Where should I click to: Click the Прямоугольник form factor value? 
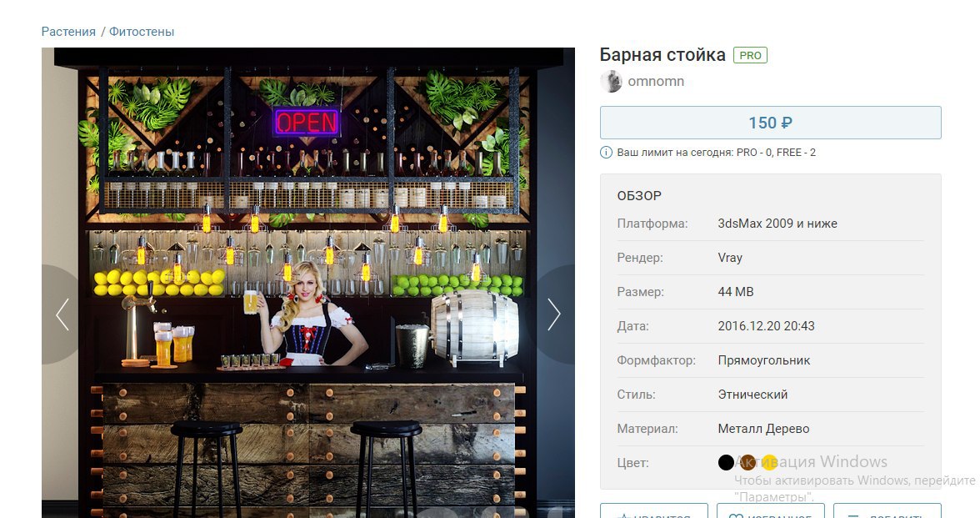click(763, 360)
